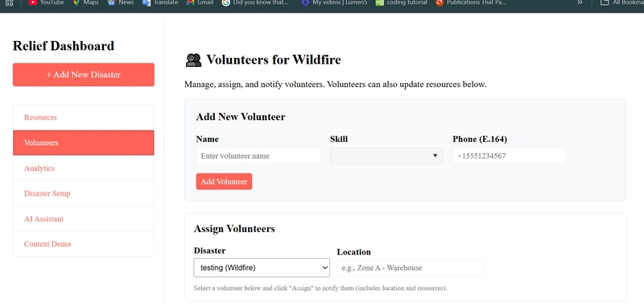
Task: Click the Phone (E.164) input field
Action: click(x=510, y=156)
